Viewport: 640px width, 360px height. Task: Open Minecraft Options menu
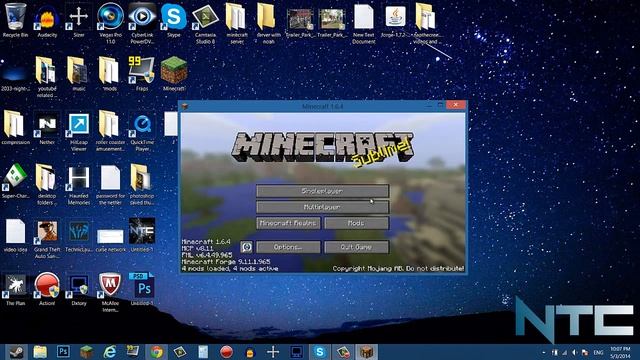click(x=289, y=247)
